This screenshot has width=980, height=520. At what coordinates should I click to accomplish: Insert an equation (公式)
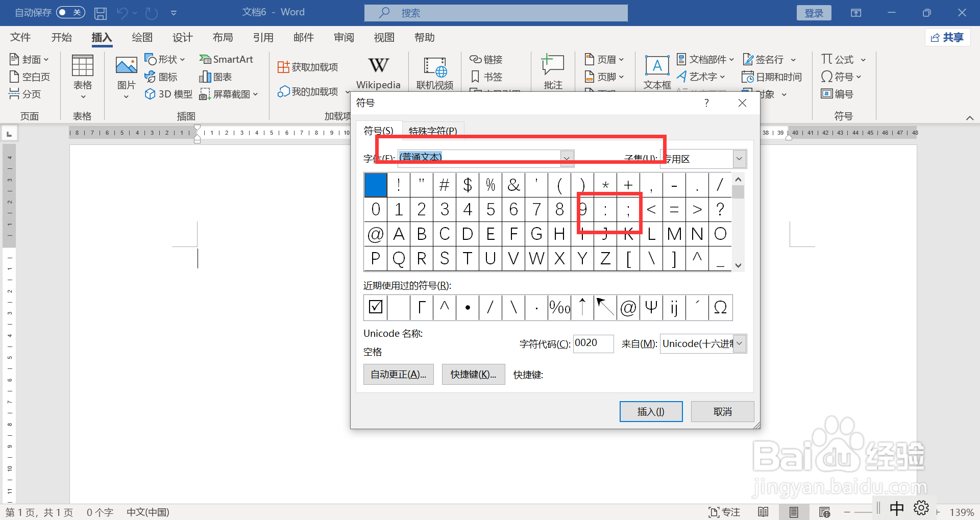839,59
